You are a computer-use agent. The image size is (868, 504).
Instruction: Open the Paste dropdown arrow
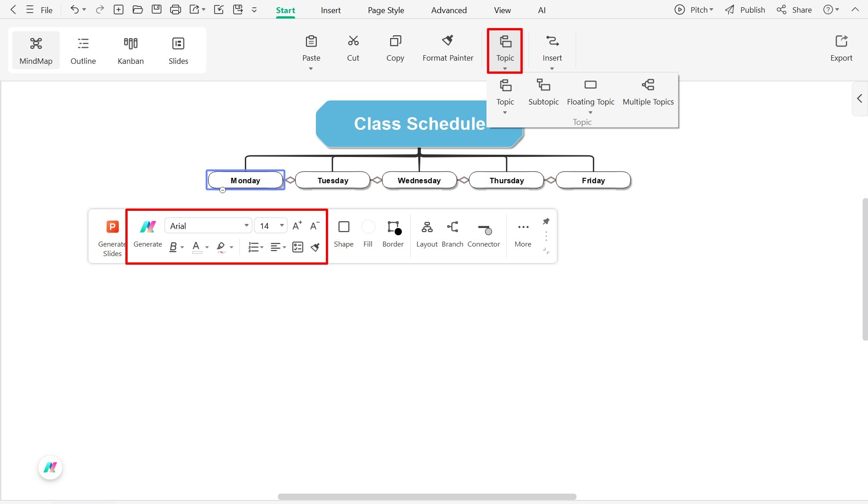tap(311, 69)
